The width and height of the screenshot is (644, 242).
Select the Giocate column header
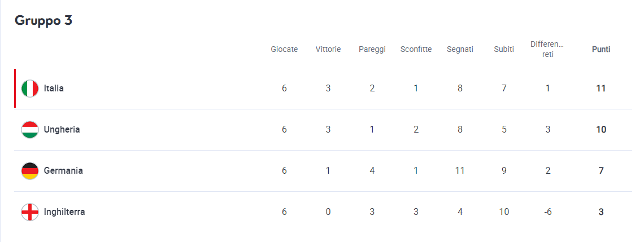click(x=284, y=49)
